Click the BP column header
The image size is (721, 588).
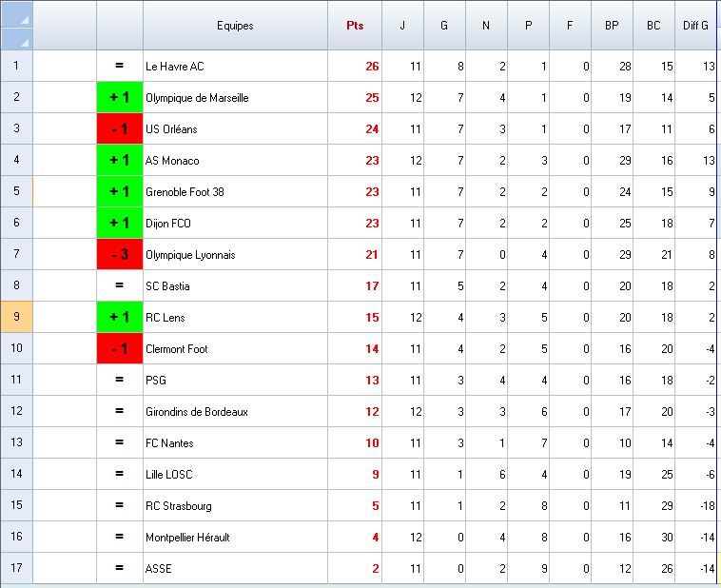[x=612, y=26]
